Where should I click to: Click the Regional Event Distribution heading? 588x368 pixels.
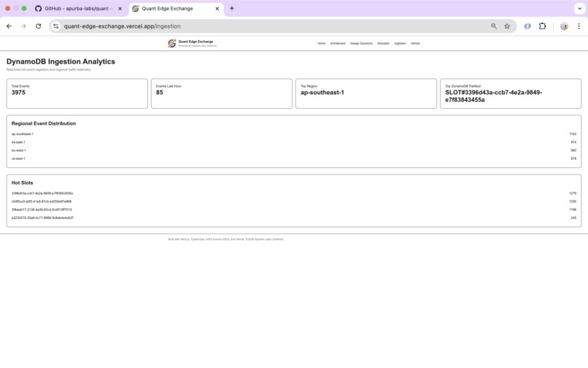pos(44,123)
